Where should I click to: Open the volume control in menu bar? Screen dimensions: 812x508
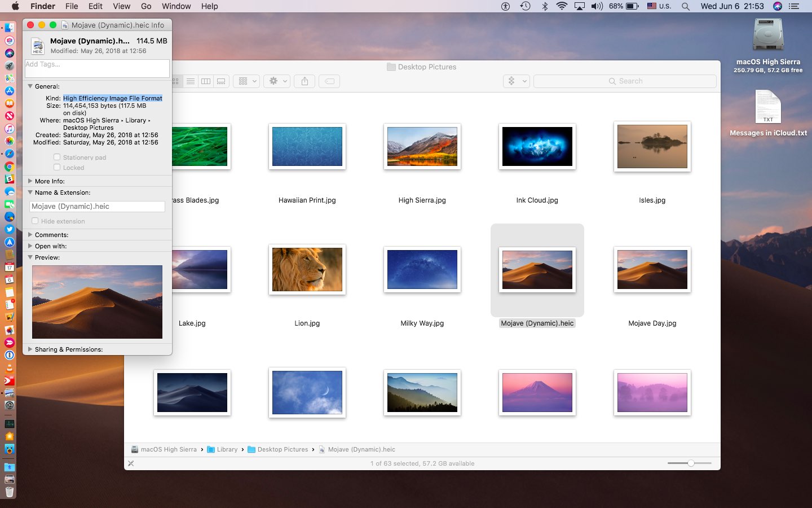(x=597, y=6)
